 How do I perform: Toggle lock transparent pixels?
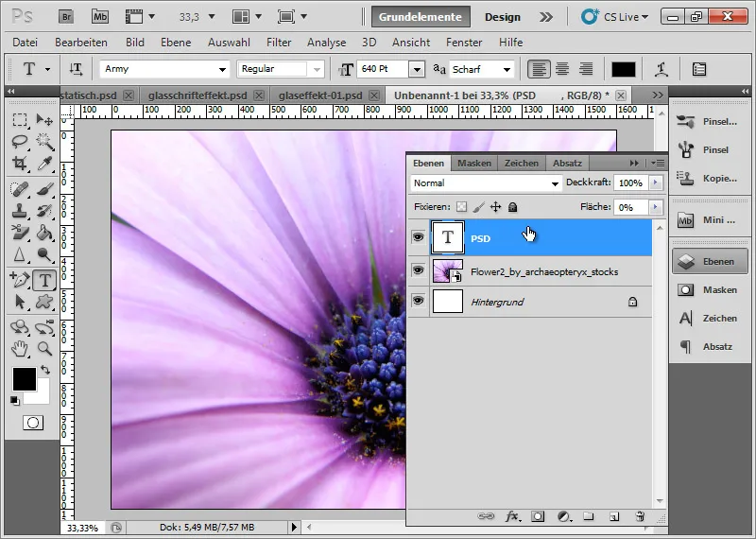tap(461, 207)
